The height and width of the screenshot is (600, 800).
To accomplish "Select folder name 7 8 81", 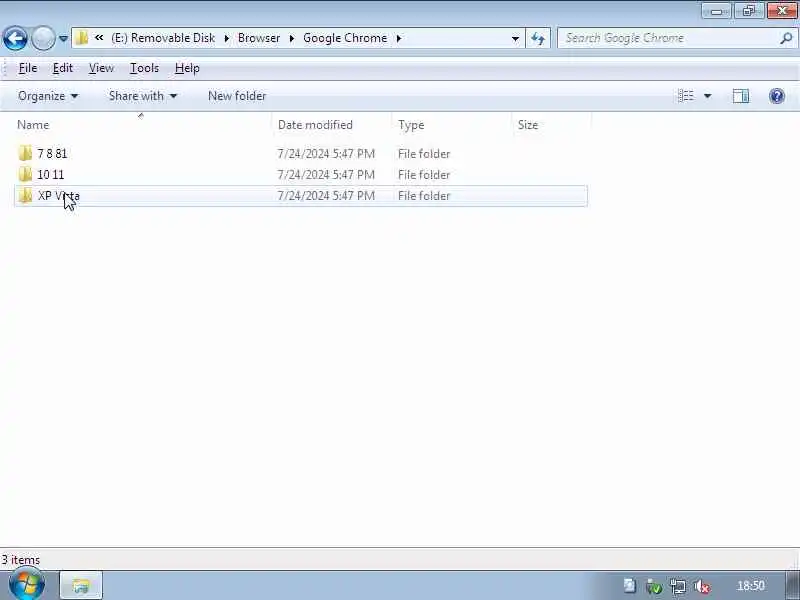I will [52, 154].
